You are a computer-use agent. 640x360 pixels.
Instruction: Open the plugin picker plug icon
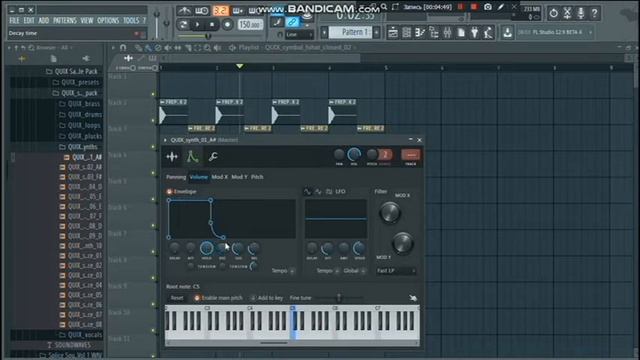click(474, 33)
